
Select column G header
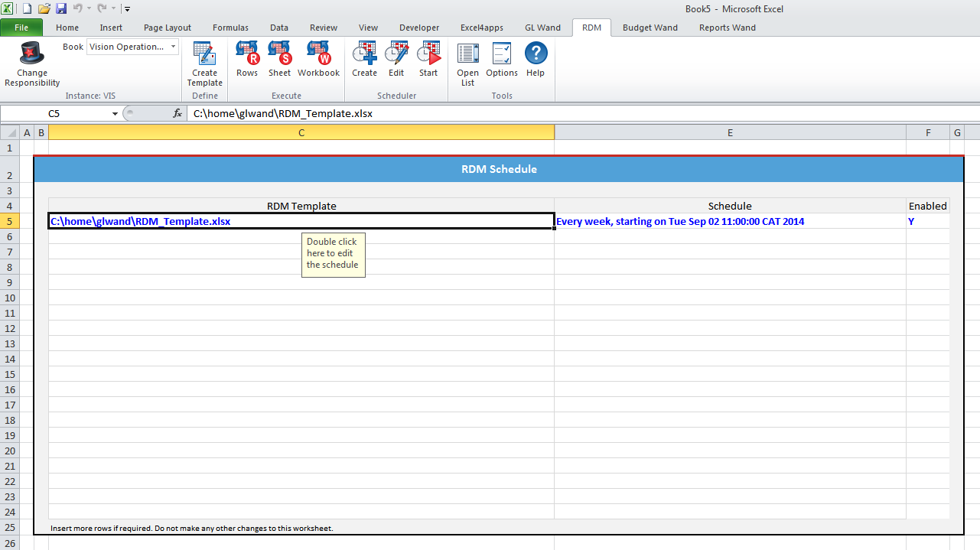click(957, 132)
